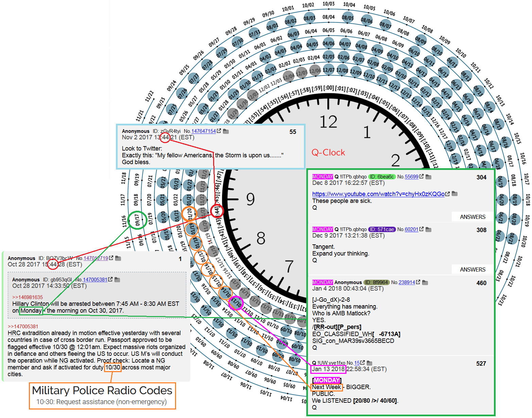Click folder icon beside No.147005381
Screen dimensions: 532x418
click(117, 280)
